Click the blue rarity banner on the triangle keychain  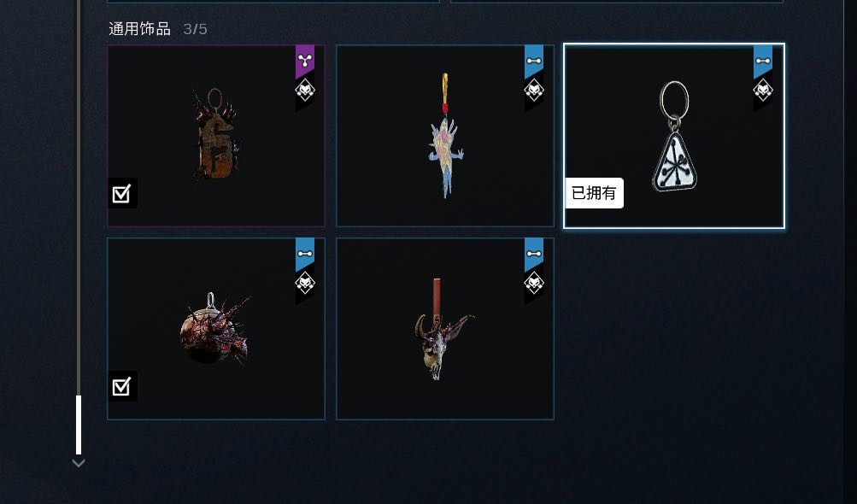pyautogui.click(x=763, y=61)
